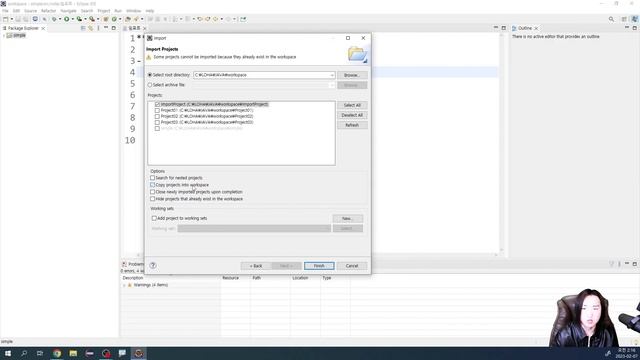640x360 pixels.
Task: Open the Source menu
Action: (x=31, y=11)
